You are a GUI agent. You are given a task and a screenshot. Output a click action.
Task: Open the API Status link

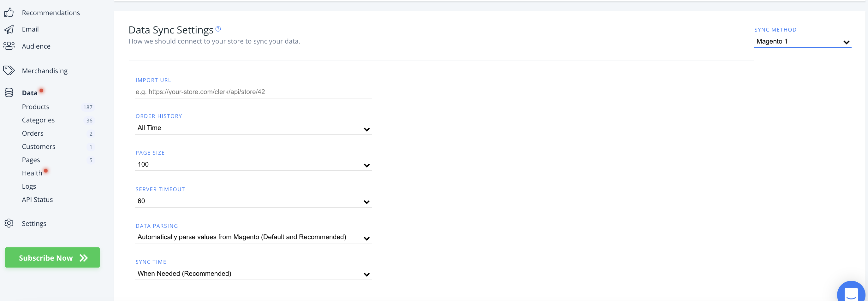coord(37,200)
